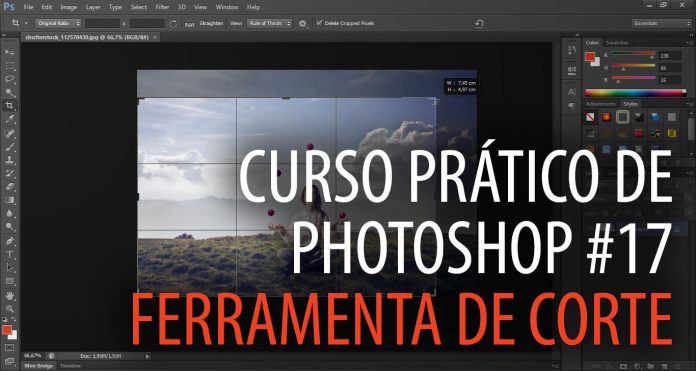
Task: Open the Layer menu
Action: pyautogui.click(x=93, y=7)
